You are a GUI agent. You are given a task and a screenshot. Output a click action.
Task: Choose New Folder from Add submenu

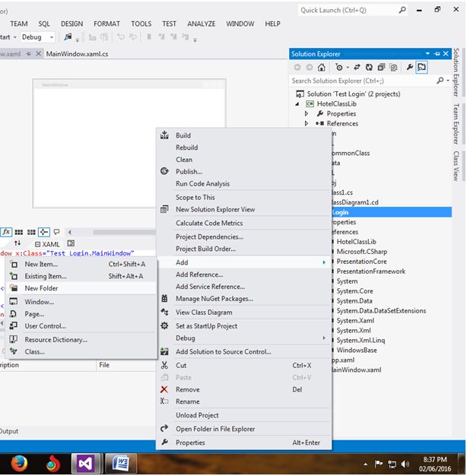pyautogui.click(x=81, y=288)
